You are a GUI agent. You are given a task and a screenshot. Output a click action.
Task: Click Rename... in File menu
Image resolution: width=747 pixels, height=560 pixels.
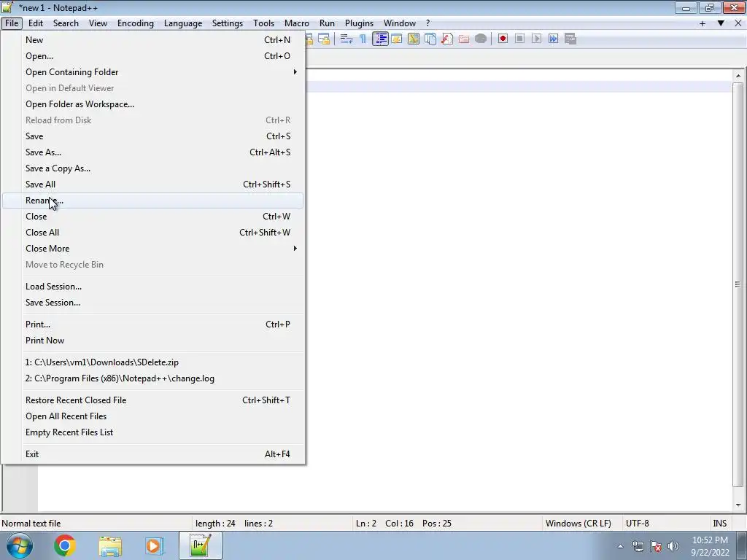pyautogui.click(x=152, y=201)
